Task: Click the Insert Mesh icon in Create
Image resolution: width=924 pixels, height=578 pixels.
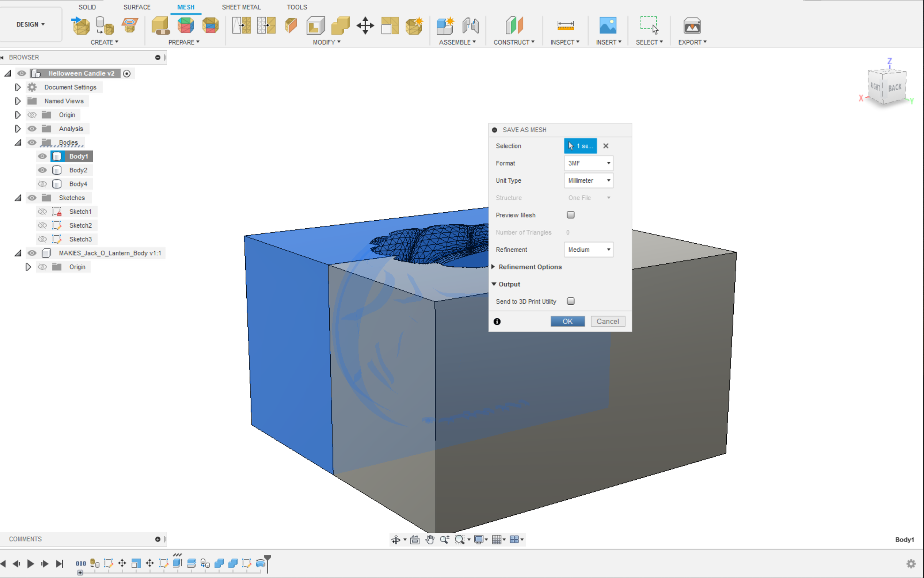Action: (81, 25)
